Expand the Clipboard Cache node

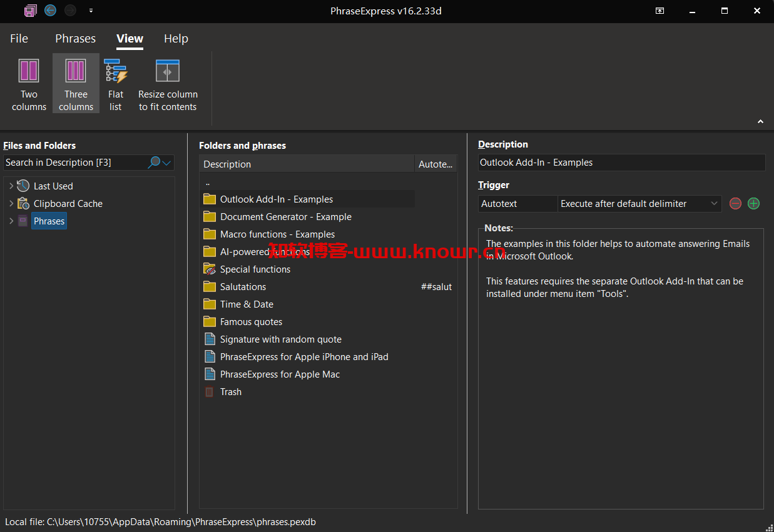(x=11, y=204)
